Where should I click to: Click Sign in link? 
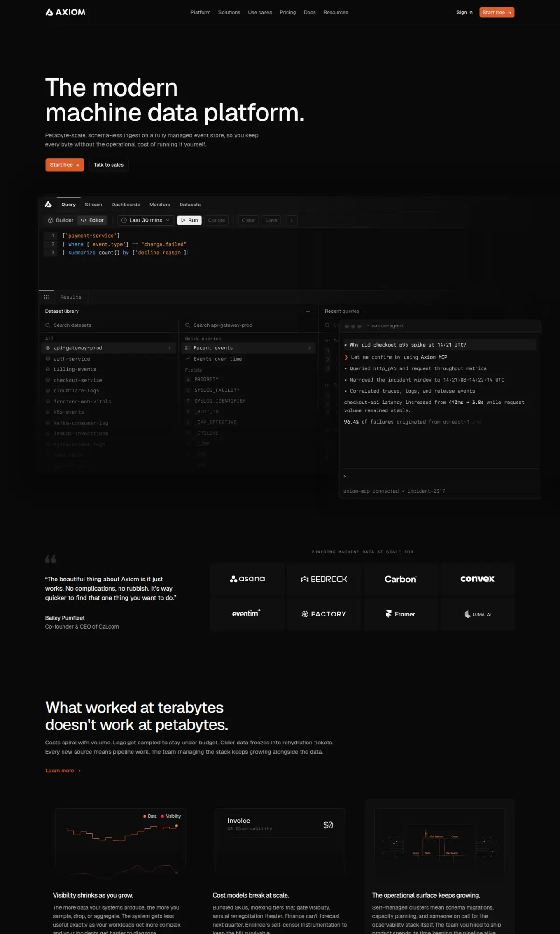click(464, 12)
